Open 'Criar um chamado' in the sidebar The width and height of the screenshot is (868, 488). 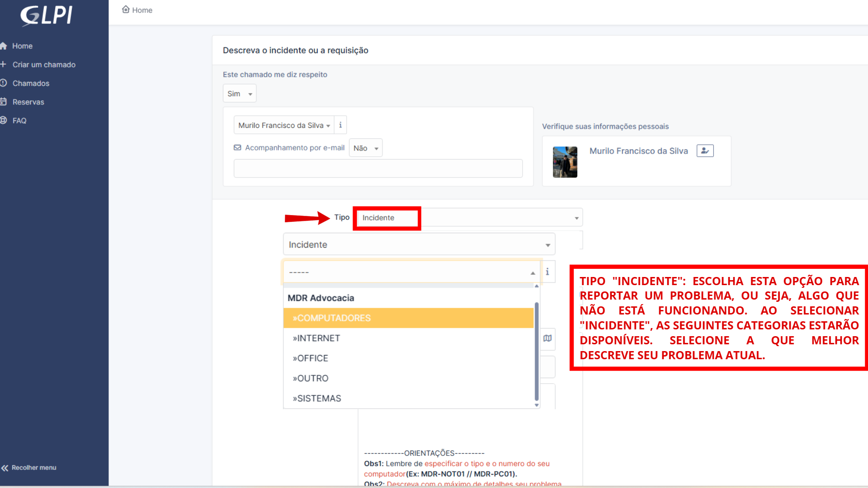[44, 65]
